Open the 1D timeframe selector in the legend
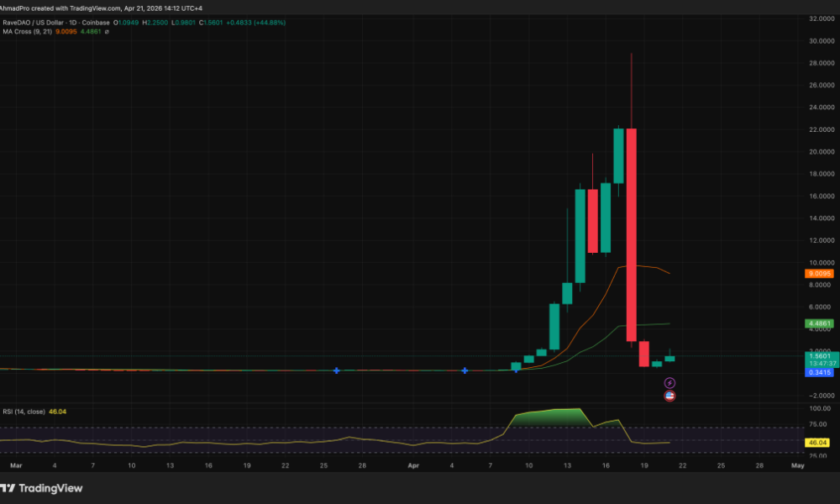The image size is (840, 504). 72,23
